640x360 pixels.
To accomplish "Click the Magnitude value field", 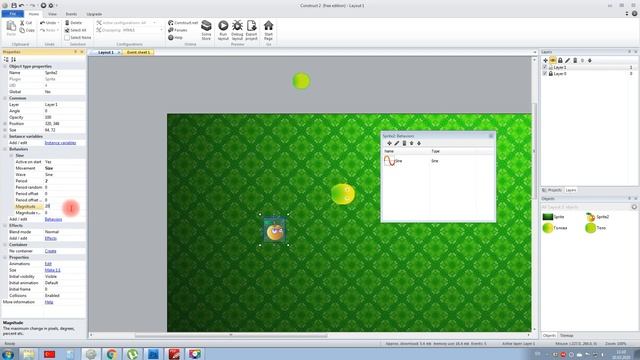I will click(64, 207).
